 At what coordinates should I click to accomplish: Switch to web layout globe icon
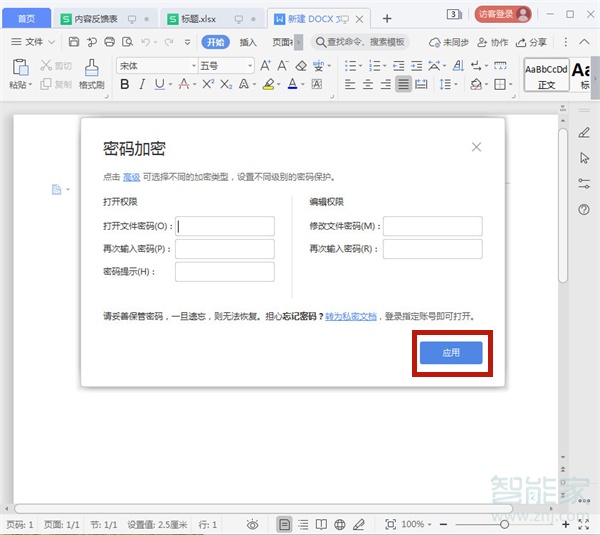(339, 524)
